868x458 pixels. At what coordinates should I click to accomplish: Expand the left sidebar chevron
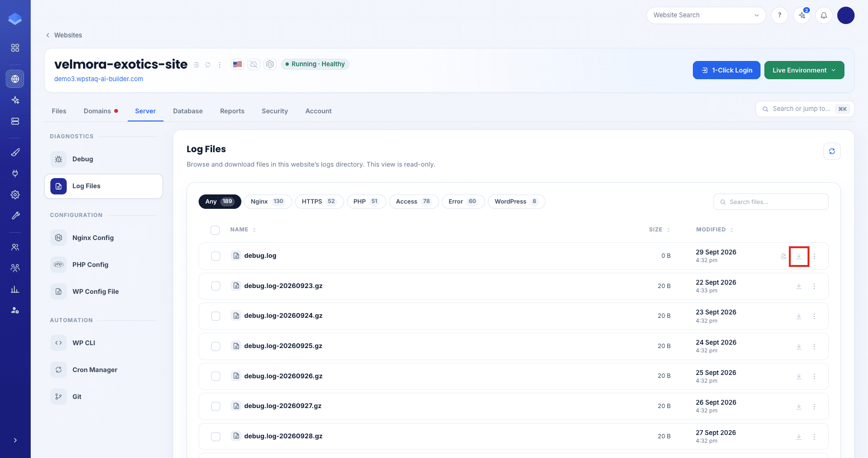(x=15, y=440)
